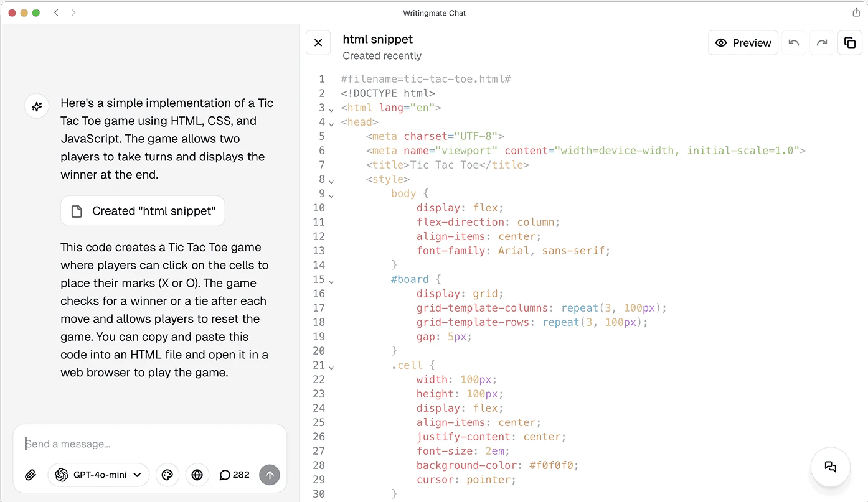Open chat history showing 282 conversations
The width and height of the screenshot is (868, 502).
[234, 475]
